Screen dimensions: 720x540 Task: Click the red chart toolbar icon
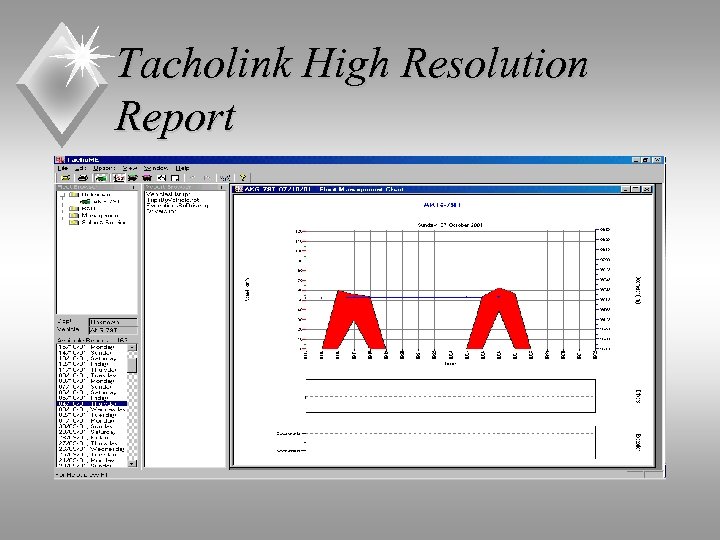tap(119, 178)
